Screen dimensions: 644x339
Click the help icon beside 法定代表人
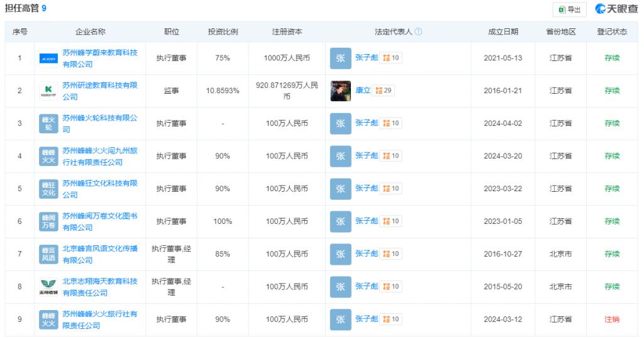(418, 31)
